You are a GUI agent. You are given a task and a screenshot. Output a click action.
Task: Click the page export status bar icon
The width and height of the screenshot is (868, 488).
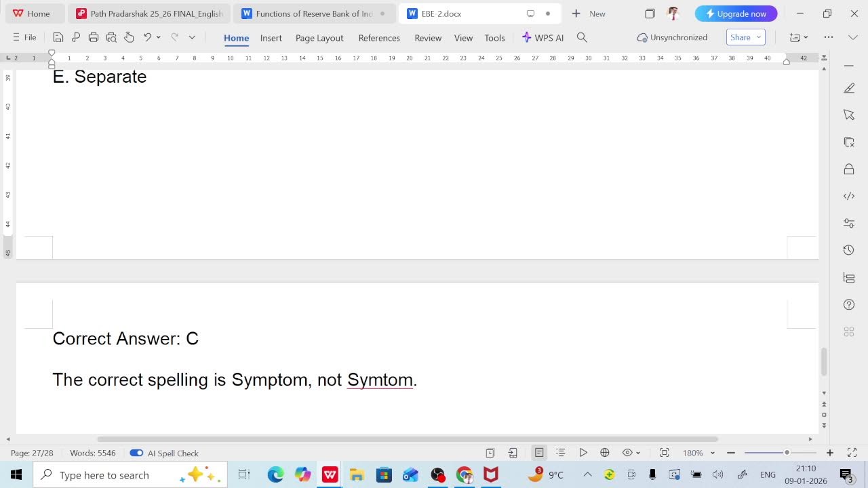pos(513,453)
